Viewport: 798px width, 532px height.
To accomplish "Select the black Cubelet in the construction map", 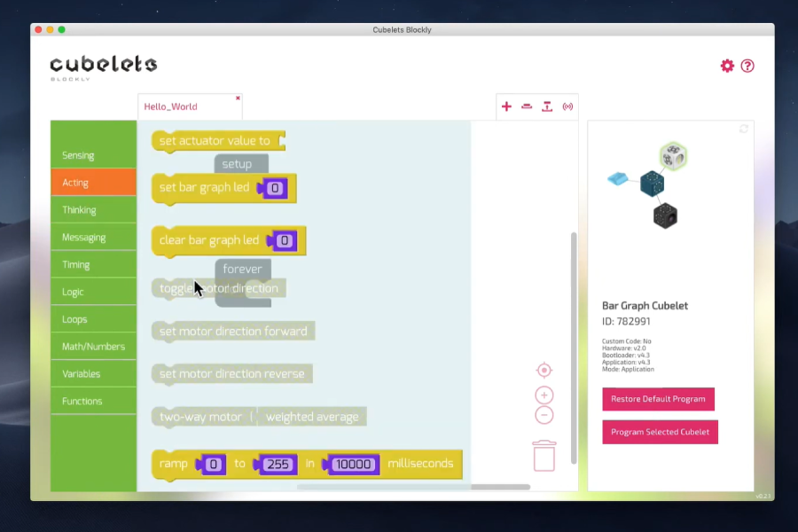I will coord(665,215).
